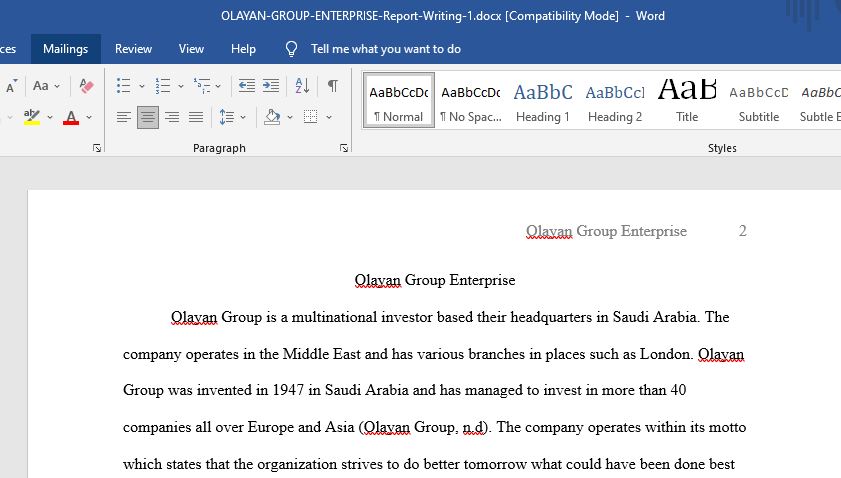Viewport: 841px width, 478px height.
Task: Click 'Tell me what you want to do' box
Action: coord(386,49)
